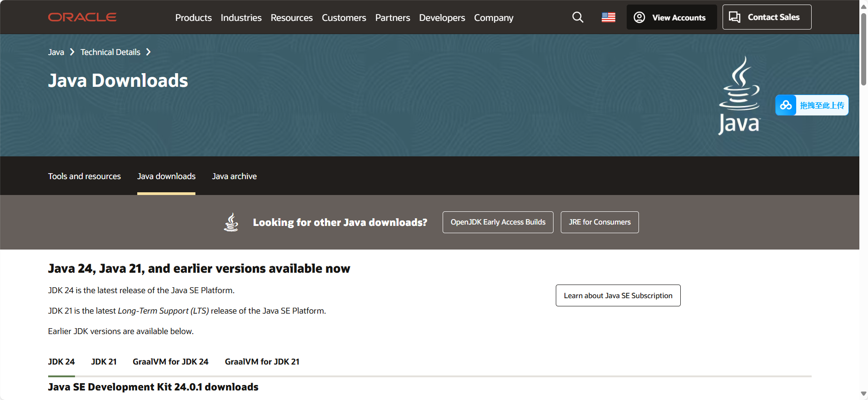Open the site search magnifier icon
The height and width of the screenshot is (400, 868).
578,17
